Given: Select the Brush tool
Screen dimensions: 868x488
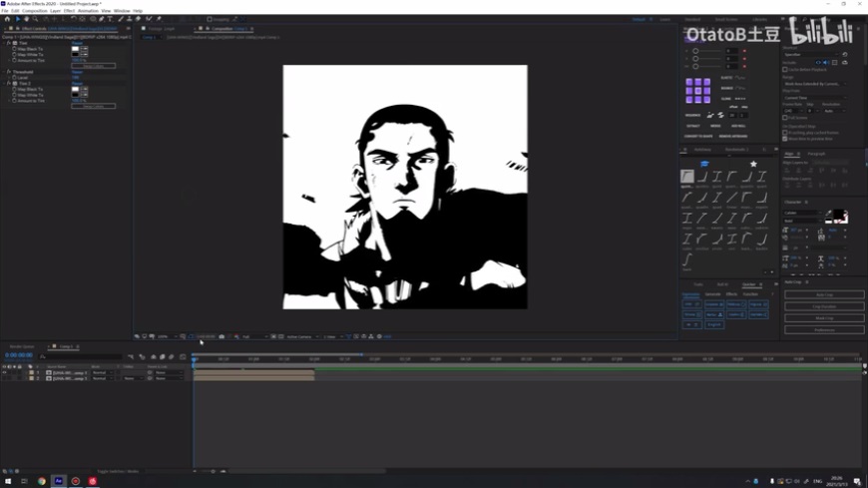Looking at the screenshot, I should [121, 19].
